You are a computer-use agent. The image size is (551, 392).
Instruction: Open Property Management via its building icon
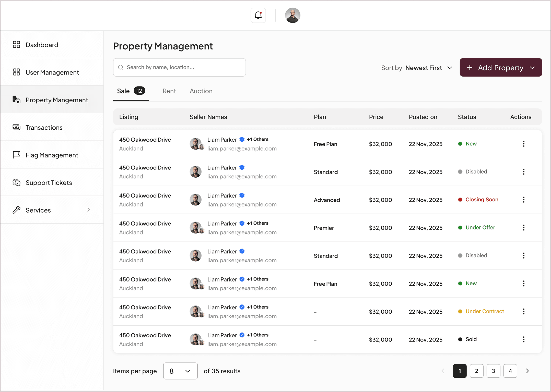click(16, 100)
